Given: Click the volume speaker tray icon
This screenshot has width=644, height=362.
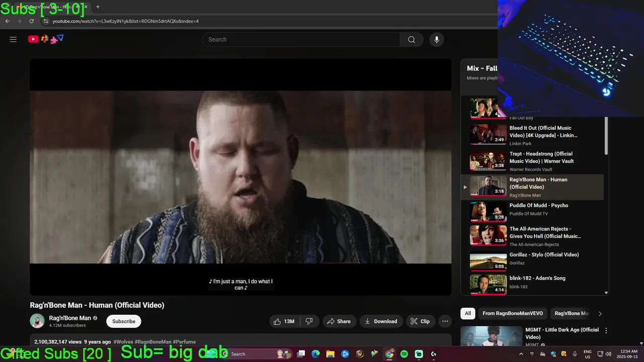Looking at the screenshot, I should (x=608, y=354).
